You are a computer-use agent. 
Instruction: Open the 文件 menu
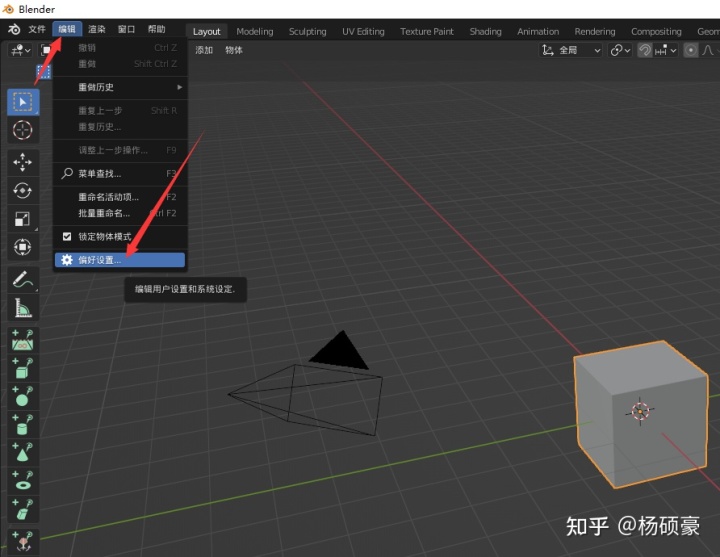(37, 29)
